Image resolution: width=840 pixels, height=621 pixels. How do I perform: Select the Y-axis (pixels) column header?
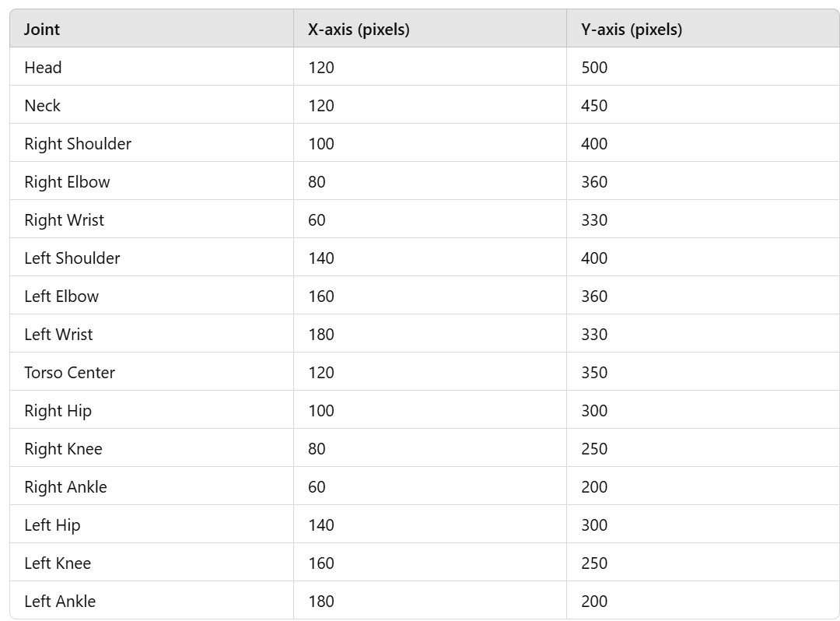point(632,29)
